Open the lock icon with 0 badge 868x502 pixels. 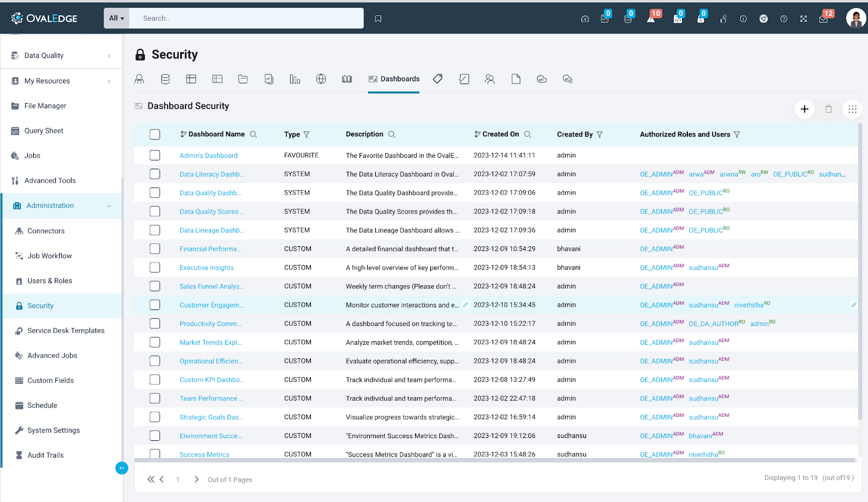(700, 18)
